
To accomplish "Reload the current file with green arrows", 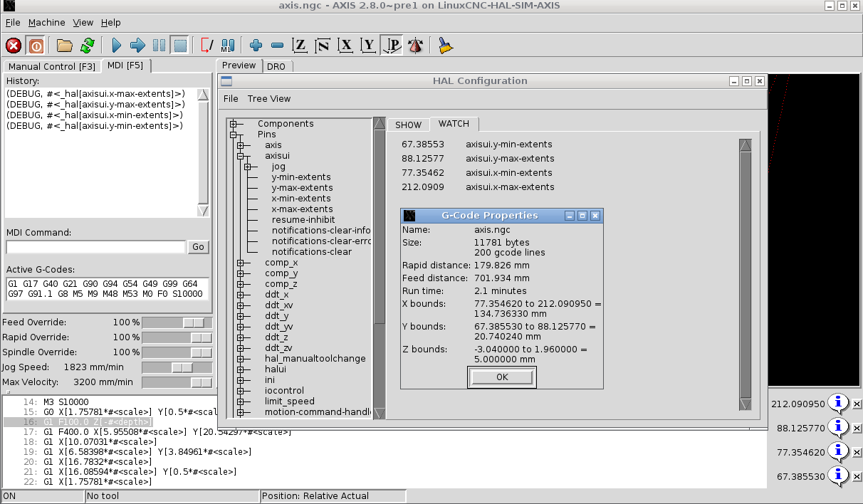I will pos(88,46).
